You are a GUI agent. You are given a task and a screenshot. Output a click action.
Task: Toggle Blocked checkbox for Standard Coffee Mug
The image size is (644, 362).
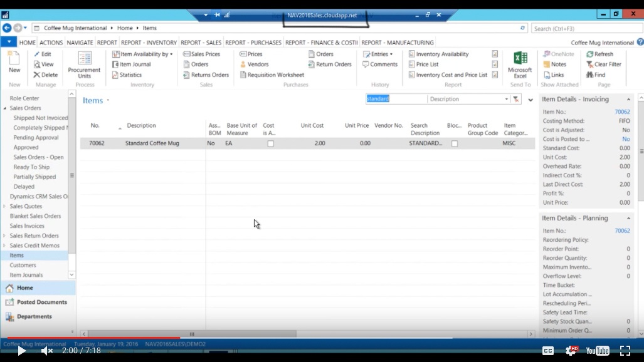455,143
